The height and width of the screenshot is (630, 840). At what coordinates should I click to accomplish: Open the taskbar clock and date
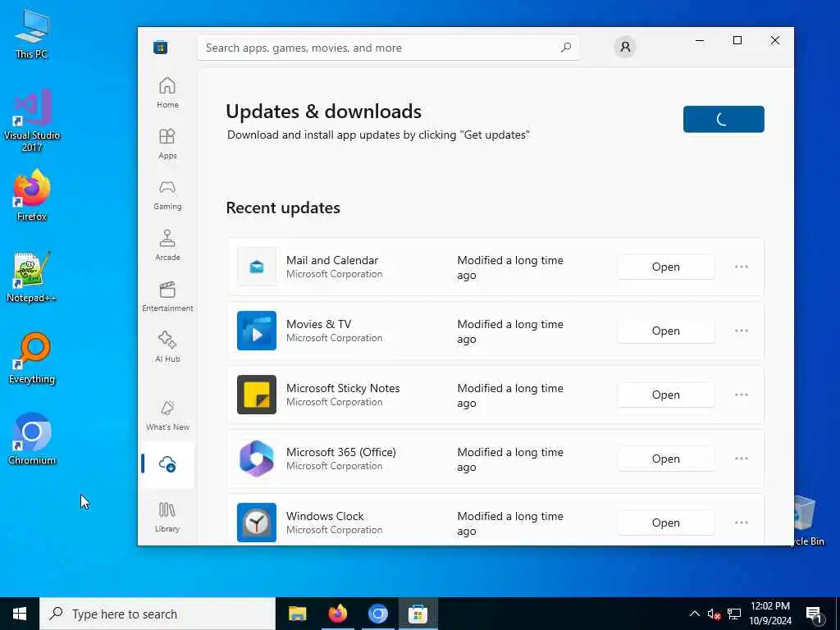pyautogui.click(x=769, y=614)
